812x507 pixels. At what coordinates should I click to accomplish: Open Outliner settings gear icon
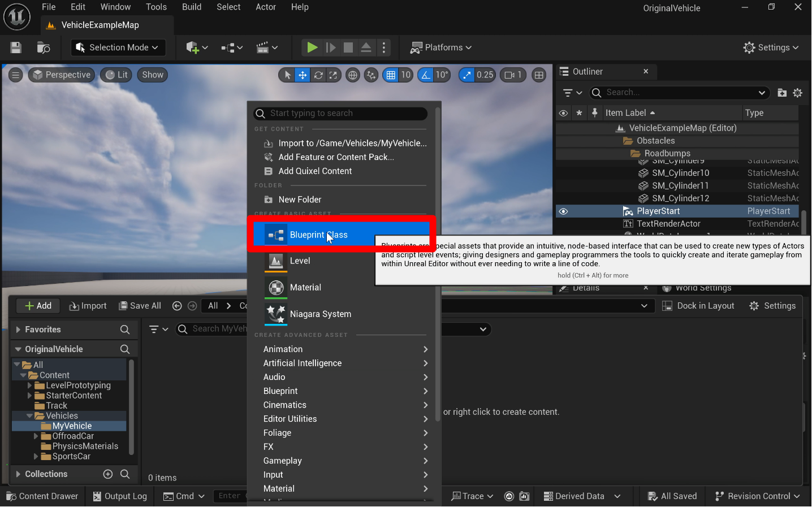[x=798, y=93]
